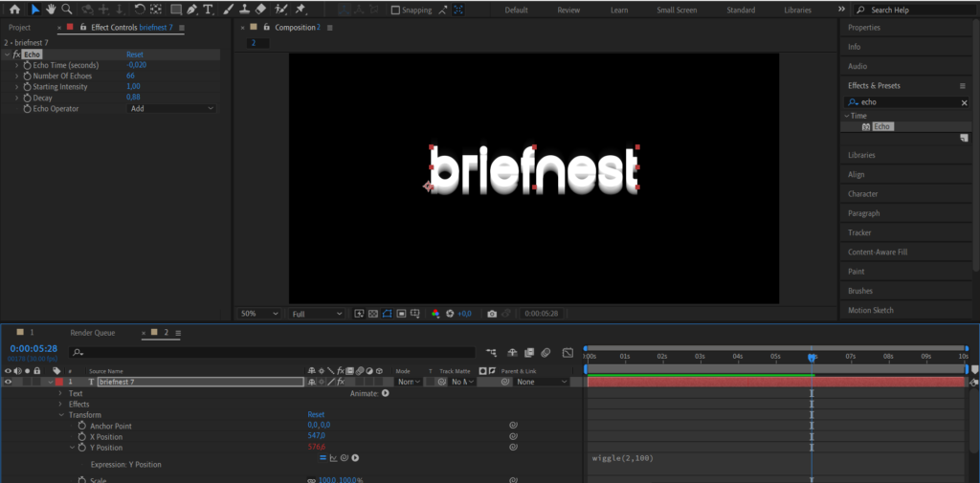This screenshot has height=483, width=980.
Task: Hide briefnest 7 layer with eye toggle
Action: (8, 382)
